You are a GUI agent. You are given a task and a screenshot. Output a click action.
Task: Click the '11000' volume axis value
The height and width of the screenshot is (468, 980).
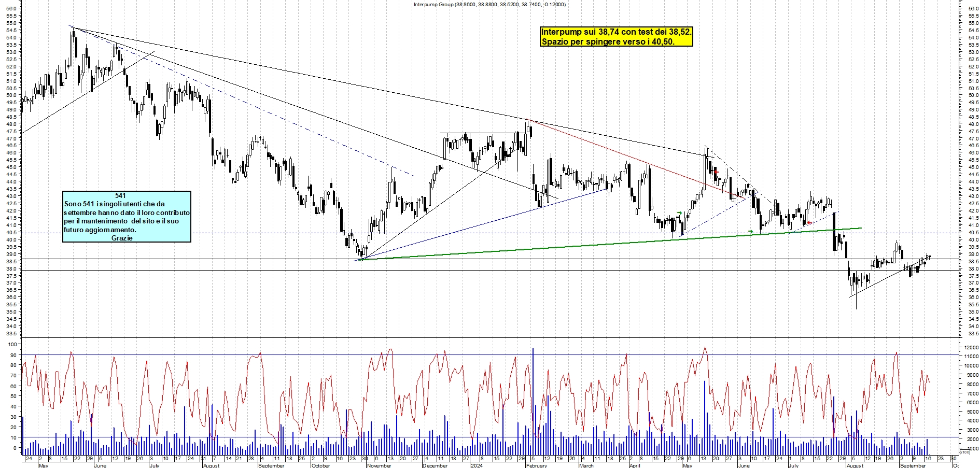971,357
